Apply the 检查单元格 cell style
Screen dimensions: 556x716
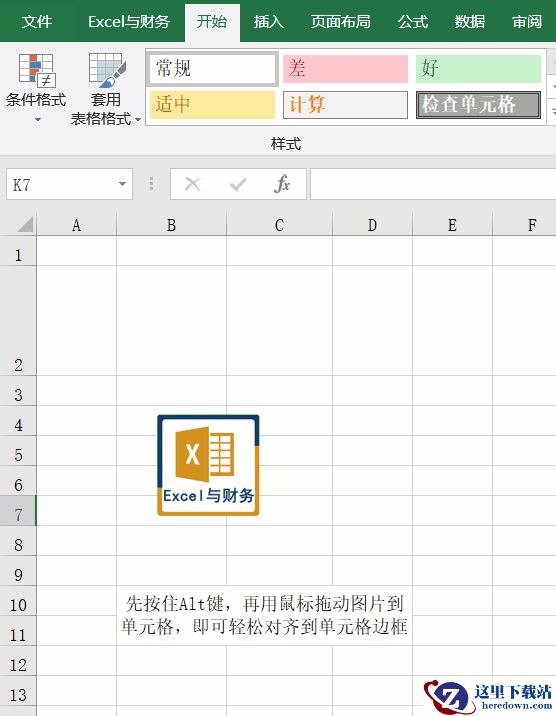pyautogui.click(x=478, y=105)
